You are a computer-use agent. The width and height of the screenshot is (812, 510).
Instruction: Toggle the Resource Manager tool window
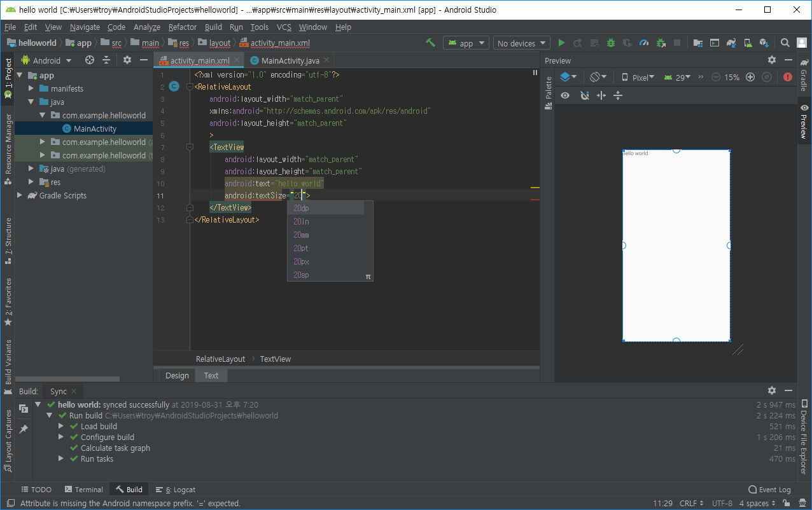[x=8, y=149]
